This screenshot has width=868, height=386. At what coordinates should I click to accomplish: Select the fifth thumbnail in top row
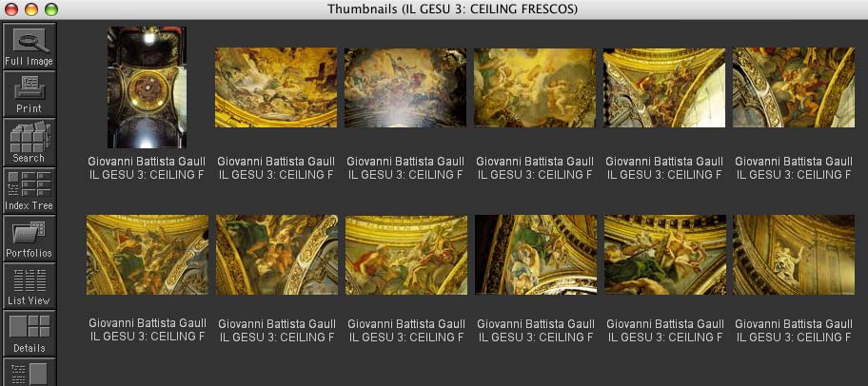pos(664,87)
